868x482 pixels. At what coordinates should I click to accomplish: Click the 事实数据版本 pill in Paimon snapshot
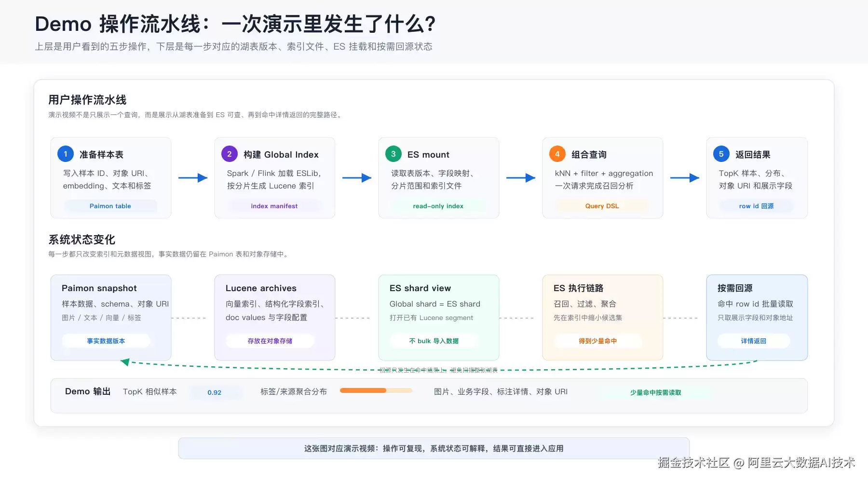[106, 341]
